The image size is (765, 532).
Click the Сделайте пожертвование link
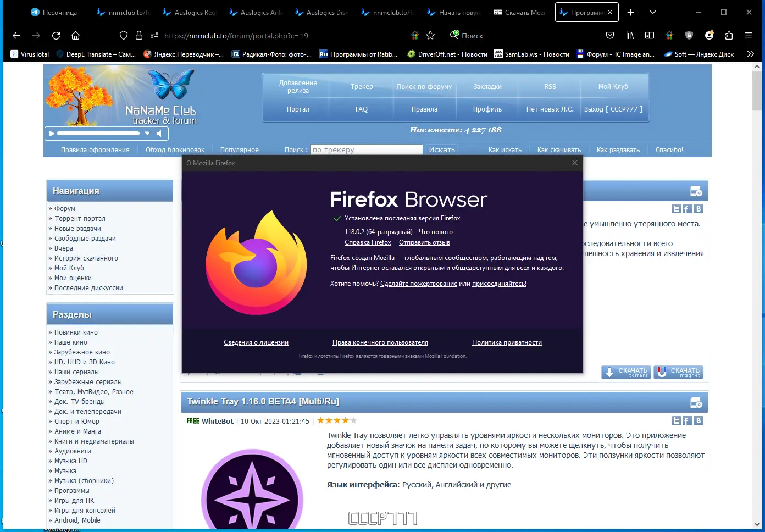click(419, 284)
